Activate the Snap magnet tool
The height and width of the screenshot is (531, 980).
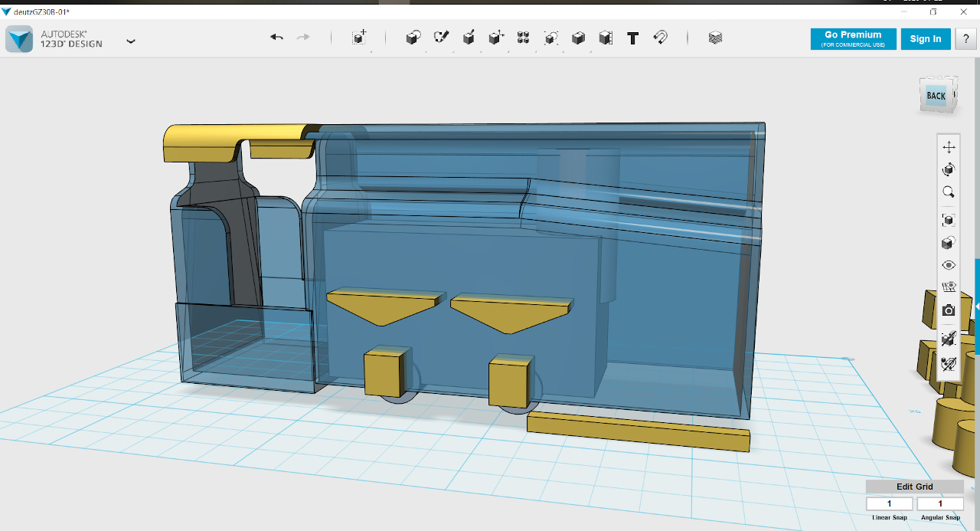(660, 38)
